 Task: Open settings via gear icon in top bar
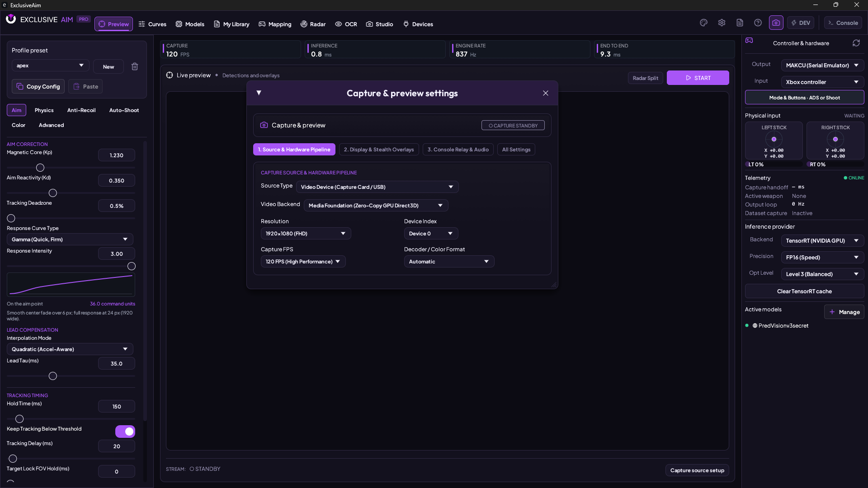pos(722,23)
